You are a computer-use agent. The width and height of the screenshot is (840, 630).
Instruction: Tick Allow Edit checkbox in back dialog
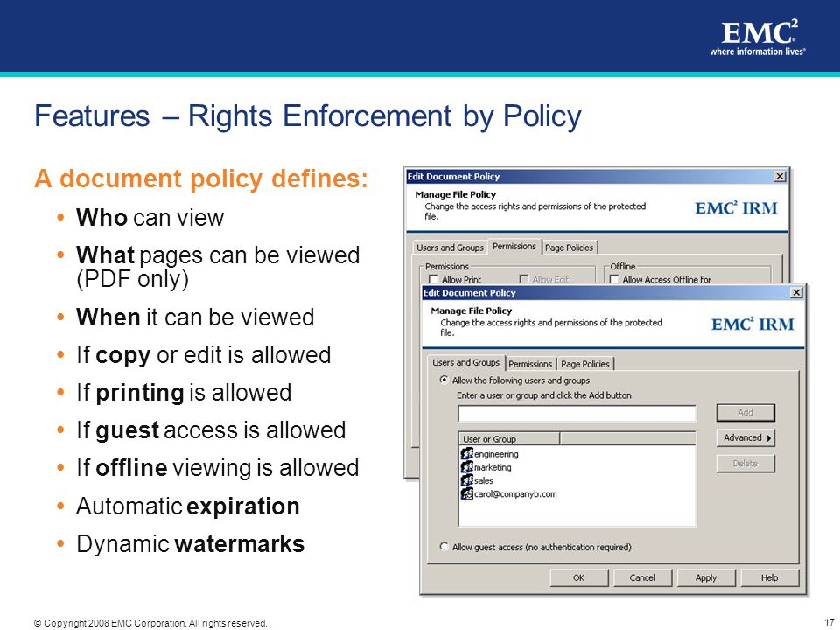click(x=524, y=279)
